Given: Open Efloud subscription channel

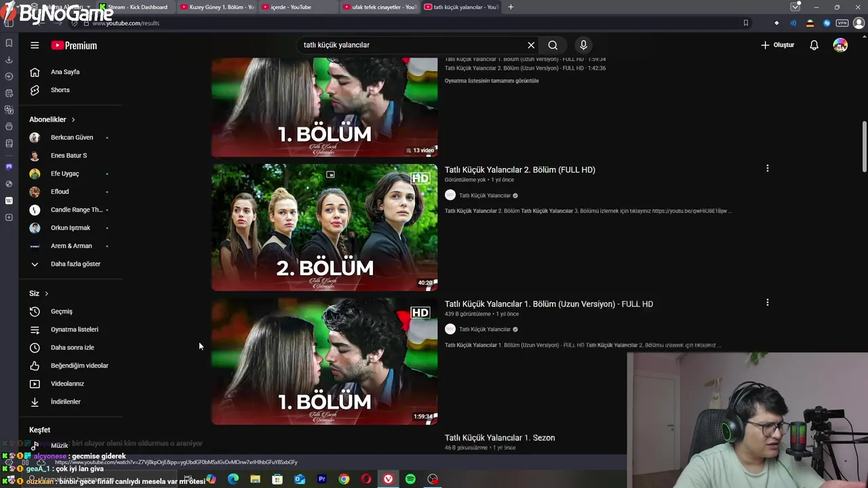Looking at the screenshot, I should [60, 192].
